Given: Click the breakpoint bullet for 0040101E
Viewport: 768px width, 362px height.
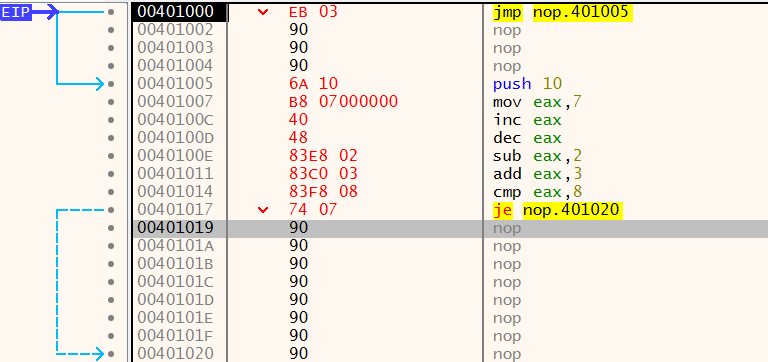Looking at the screenshot, I should (111, 317).
